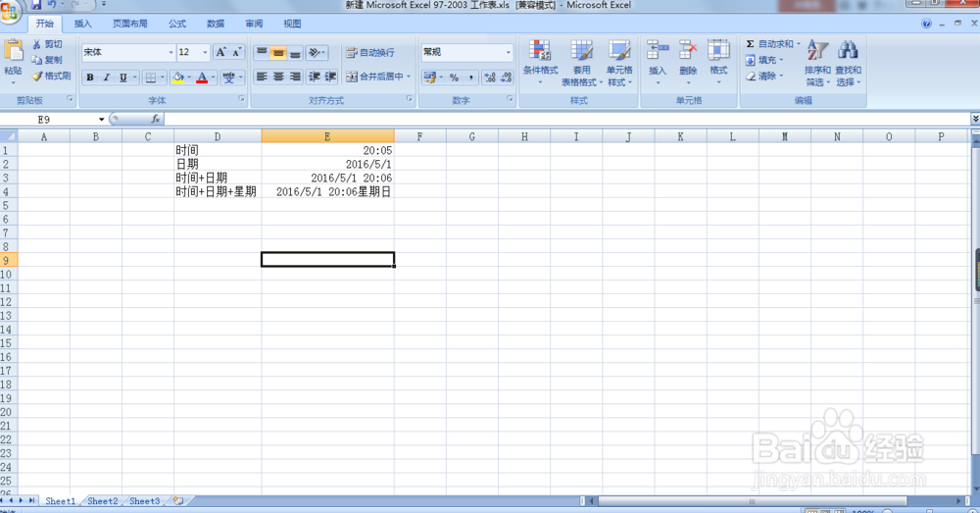Open the Fill (填充) dropdown
Screen dimensions: 980x513
click(764, 60)
